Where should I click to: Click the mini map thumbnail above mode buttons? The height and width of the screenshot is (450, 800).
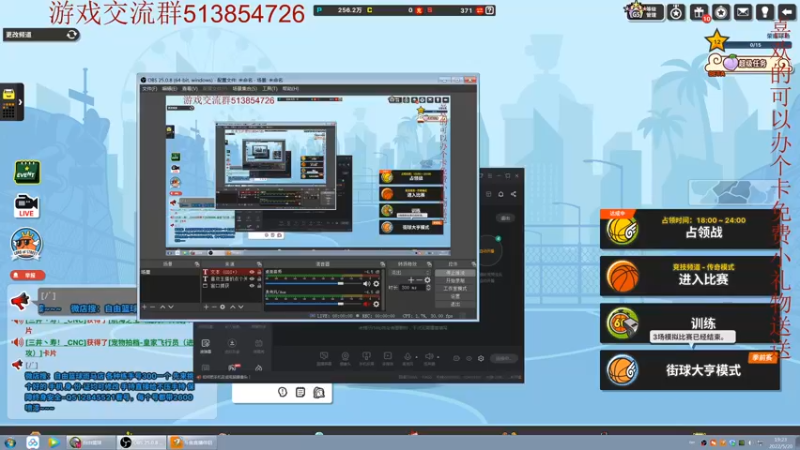pyautogui.click(x=731, y=193)
